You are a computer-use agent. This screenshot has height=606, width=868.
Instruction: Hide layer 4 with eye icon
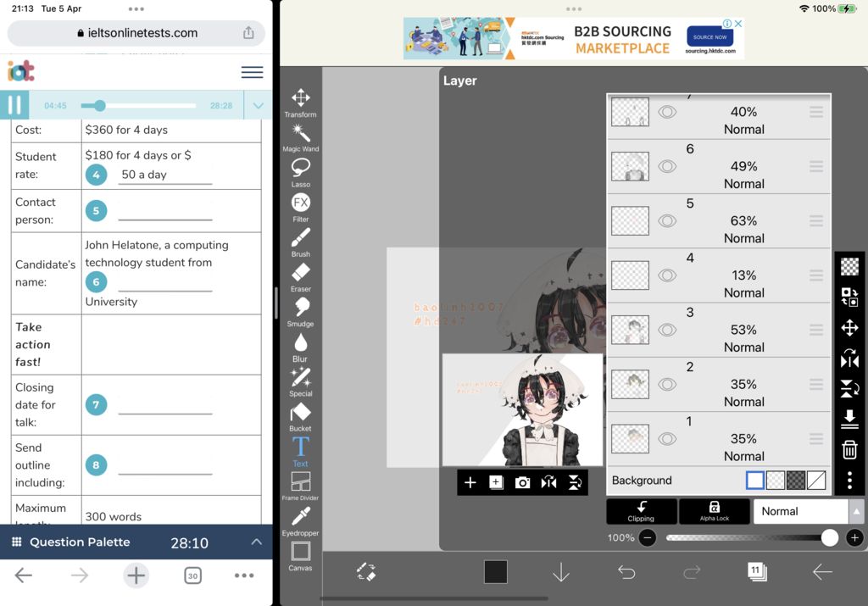pyautogui.click(x=667, y=275)
